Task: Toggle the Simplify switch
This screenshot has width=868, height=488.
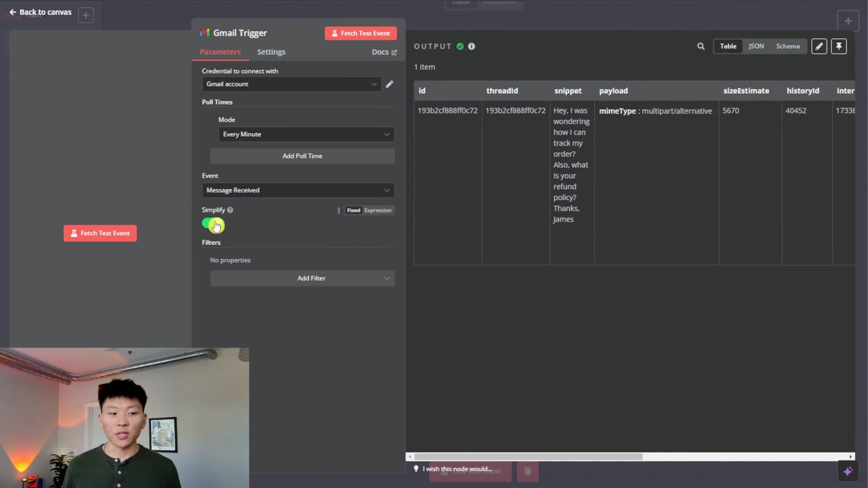Action: click(211, 223)
